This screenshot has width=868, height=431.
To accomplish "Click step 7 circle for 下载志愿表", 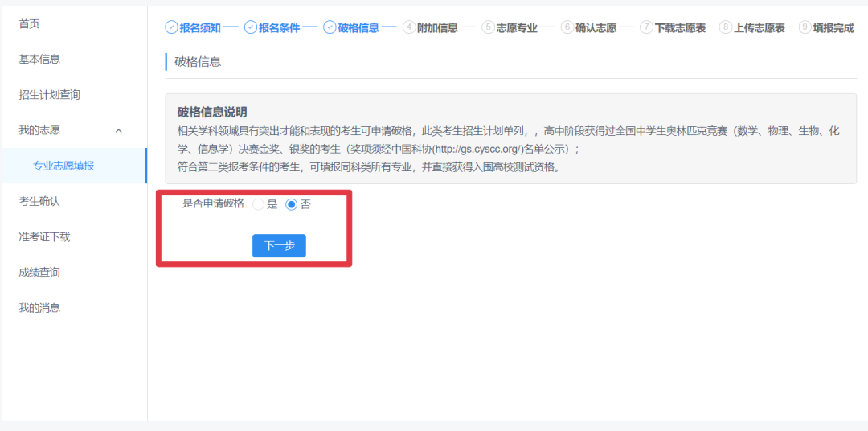I will pyautogui.click(x=646, y=27).
